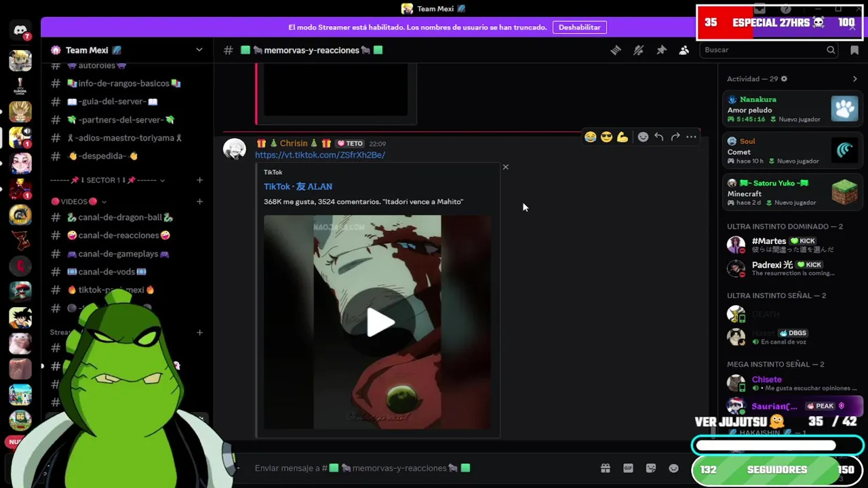React with laughing-crying emoji on Chrisin's message

(x=590, y=137)
